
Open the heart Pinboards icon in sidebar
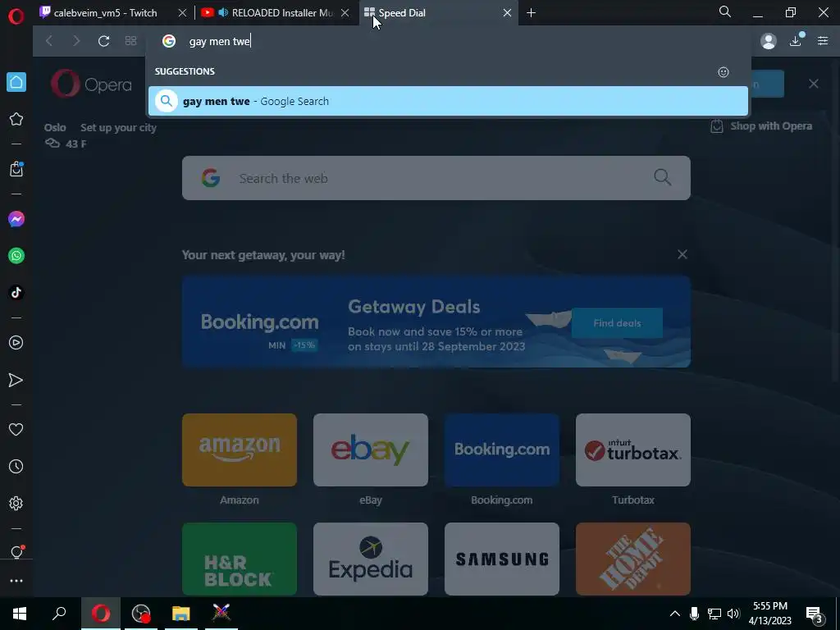click(x=16, y=429)
